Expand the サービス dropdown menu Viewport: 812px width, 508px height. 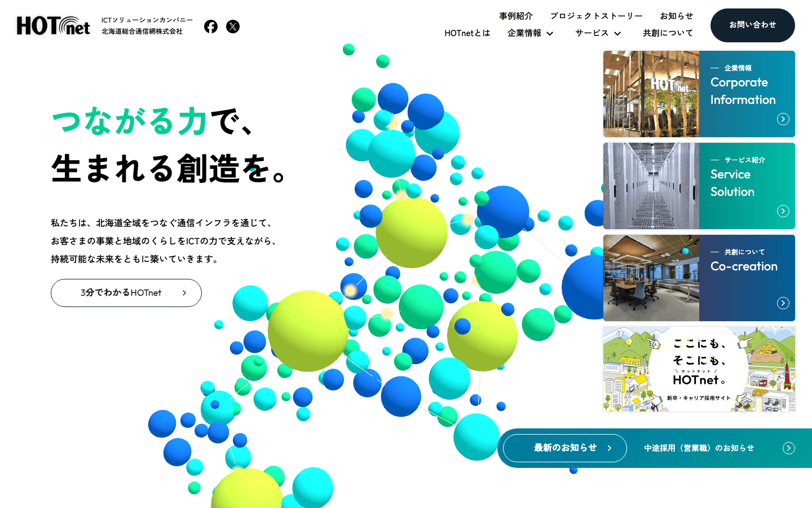coord(598,33)
